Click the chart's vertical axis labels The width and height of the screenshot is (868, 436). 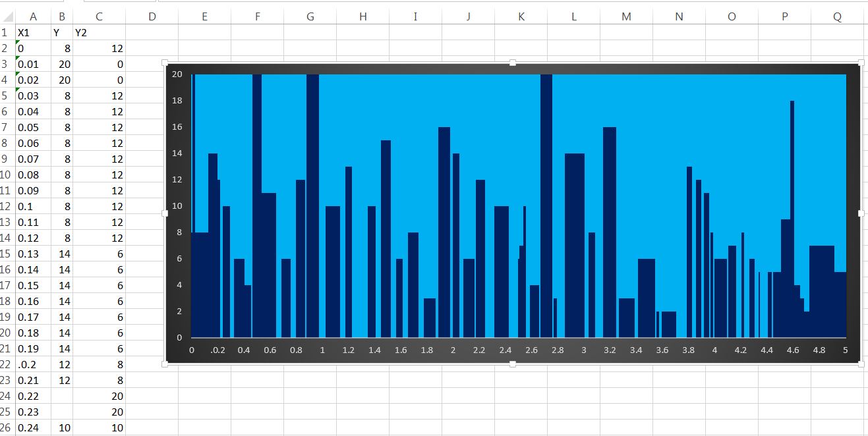point(177,205)
